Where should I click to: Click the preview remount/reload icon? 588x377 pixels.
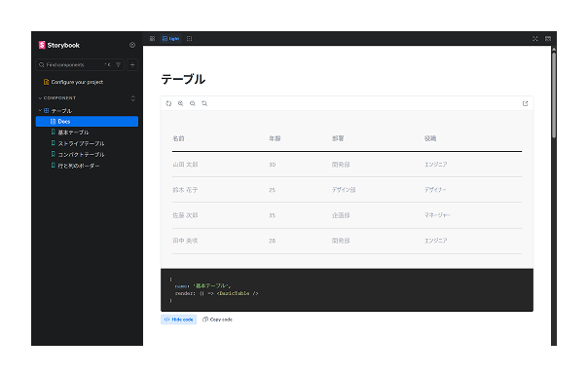pyautogui.click(x=168, y=103)
